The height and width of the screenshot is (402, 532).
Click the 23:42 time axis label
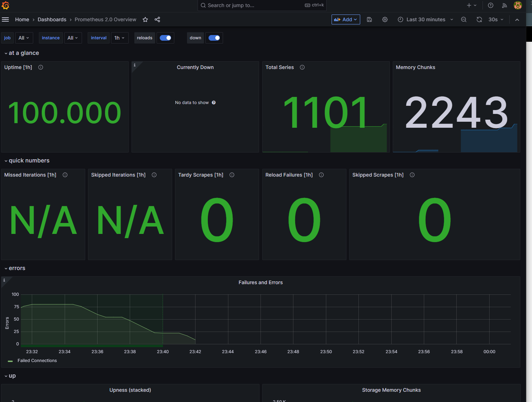click(195, 352)
